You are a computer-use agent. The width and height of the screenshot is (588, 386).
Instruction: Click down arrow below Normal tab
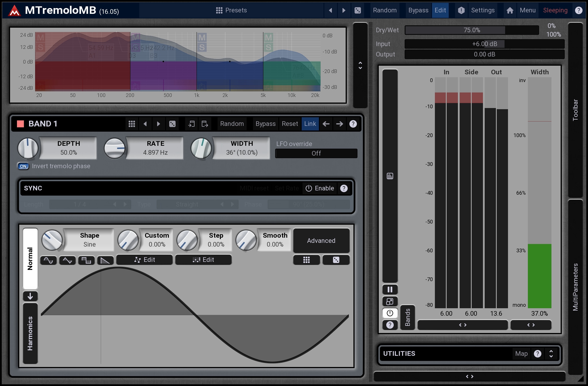coord(30,296)
